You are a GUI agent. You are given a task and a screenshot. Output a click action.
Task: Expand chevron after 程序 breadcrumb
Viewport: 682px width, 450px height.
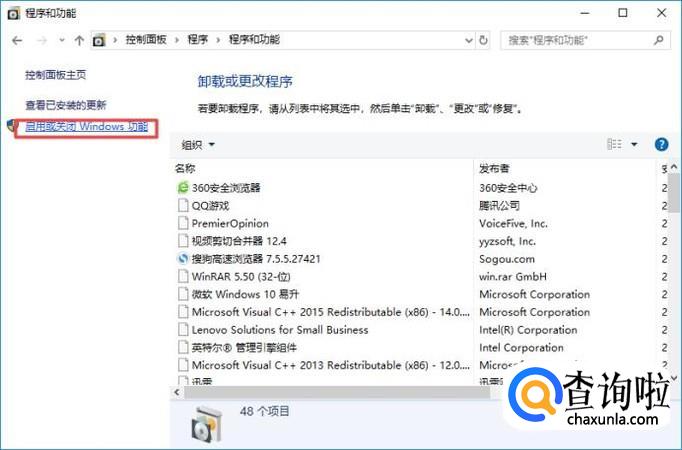218,40
